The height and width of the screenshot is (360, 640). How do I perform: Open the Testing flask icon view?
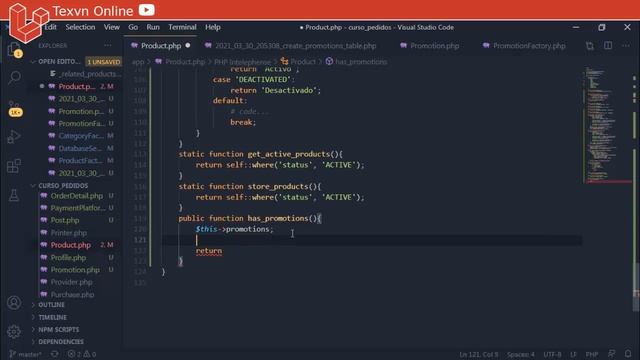14,195
